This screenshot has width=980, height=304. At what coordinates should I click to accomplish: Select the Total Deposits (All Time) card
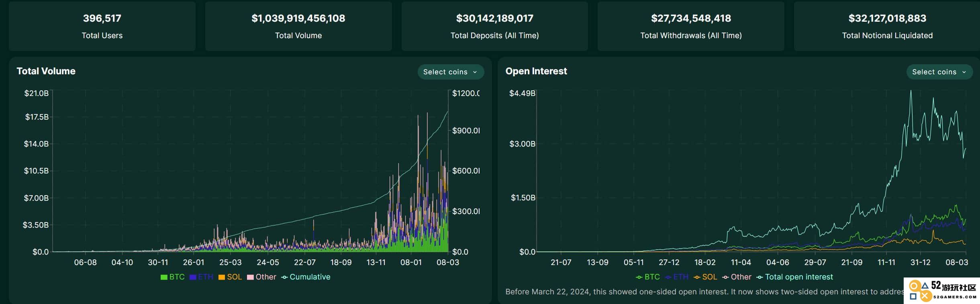(494, 26)
